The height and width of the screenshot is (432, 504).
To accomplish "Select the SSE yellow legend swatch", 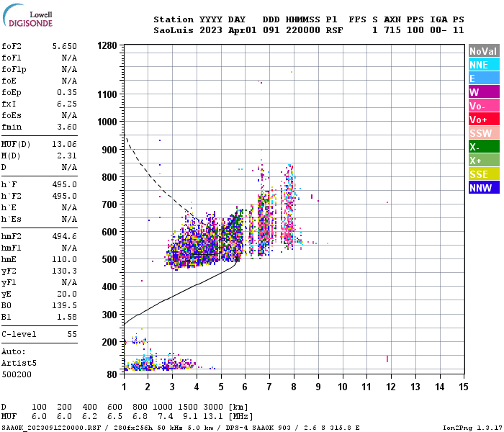I will click(484, 174).
